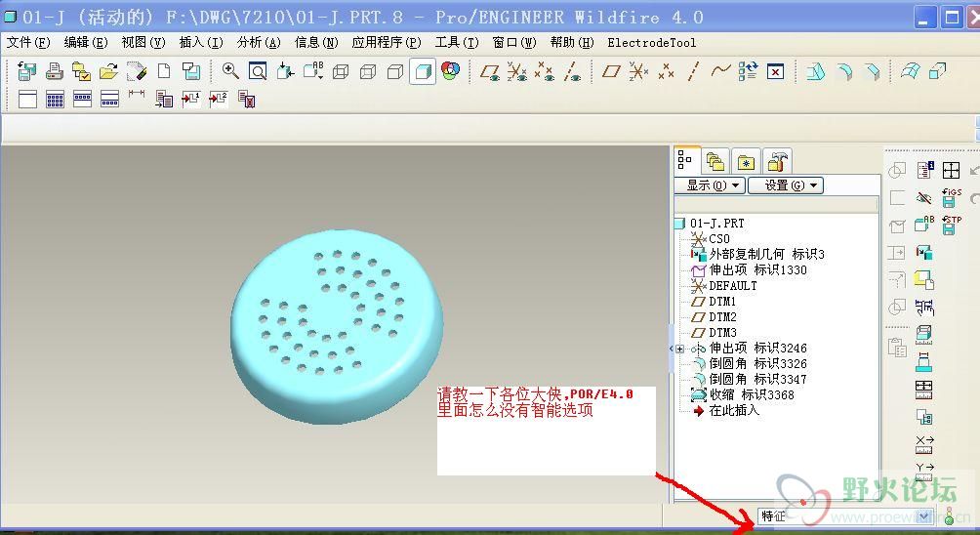Open the 设置 dropdown in model tree
This screenshot has width=980, height=535.
(x=786, y=185)
